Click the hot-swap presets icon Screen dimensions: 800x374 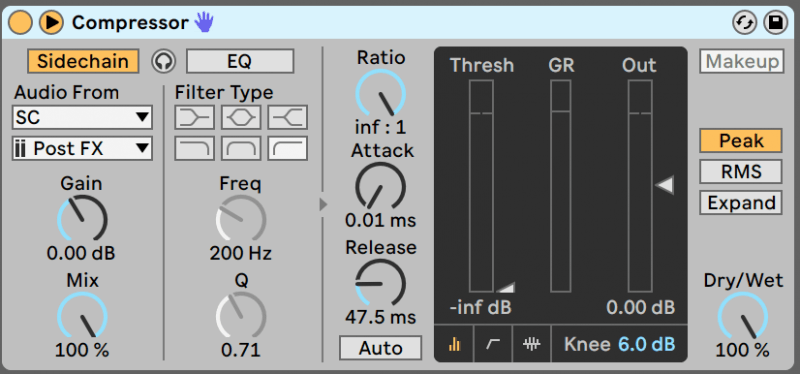click(x=744, y=23)
